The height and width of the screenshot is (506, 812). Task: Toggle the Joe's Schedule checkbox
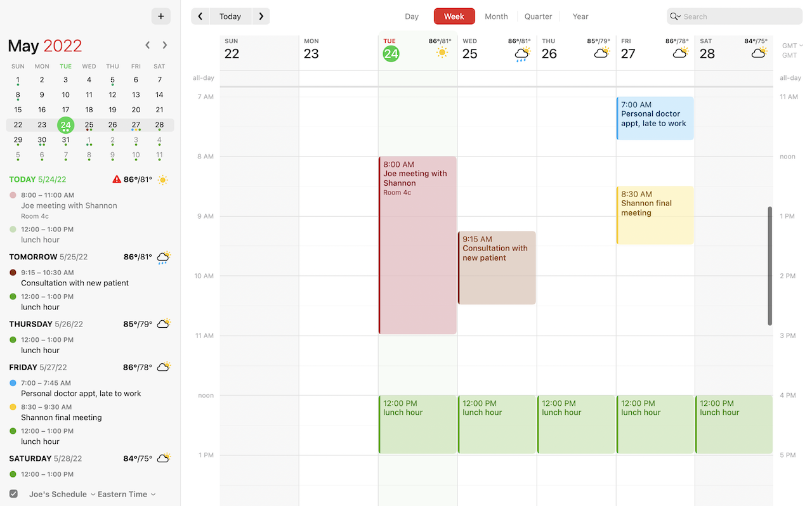tap(13, 494)
